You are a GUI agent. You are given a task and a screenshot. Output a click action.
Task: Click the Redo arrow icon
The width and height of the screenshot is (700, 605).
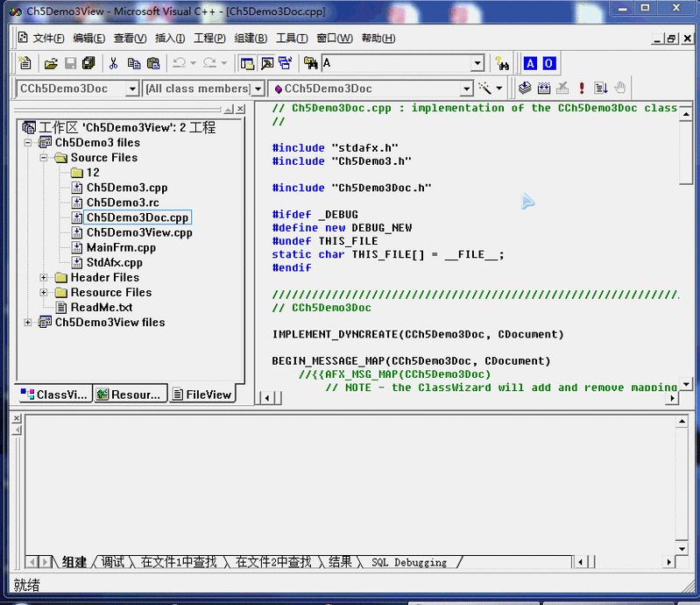pyautogui.click(x=209, y=63)
